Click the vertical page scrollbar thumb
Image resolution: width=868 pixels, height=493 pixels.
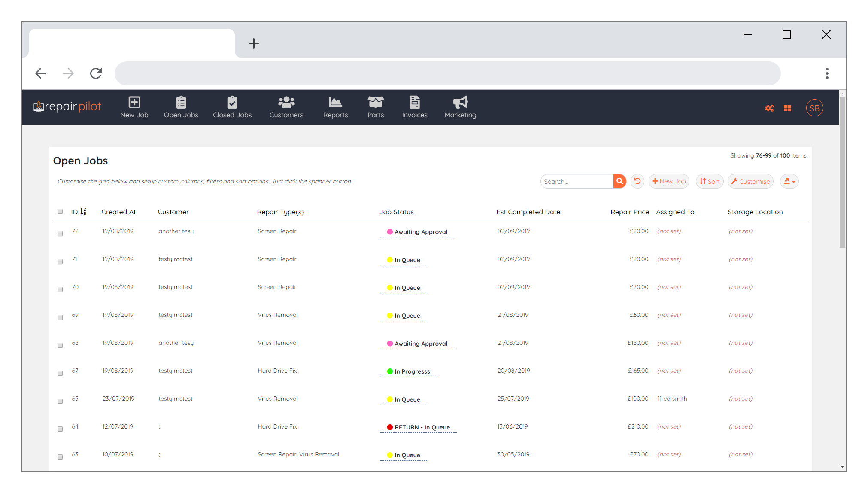pos(842,172)
